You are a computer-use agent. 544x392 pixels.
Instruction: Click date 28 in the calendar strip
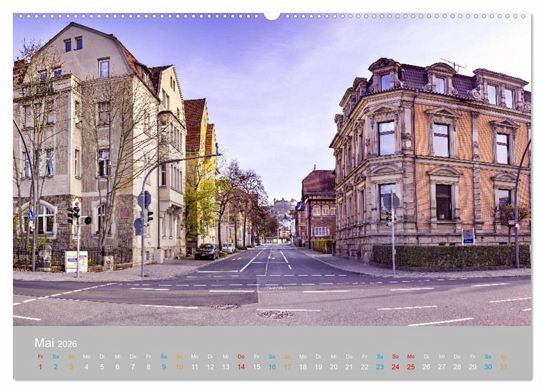457,367
